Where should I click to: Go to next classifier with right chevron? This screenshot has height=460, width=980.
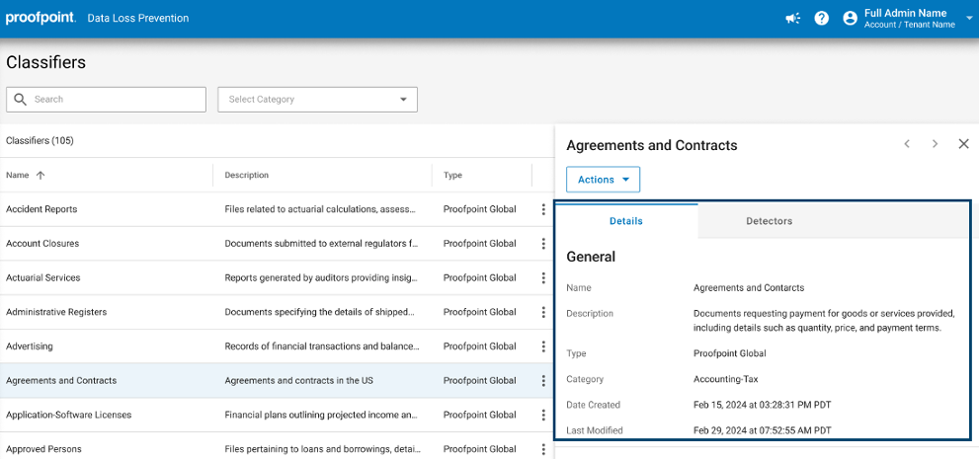(x=935, y=144)
